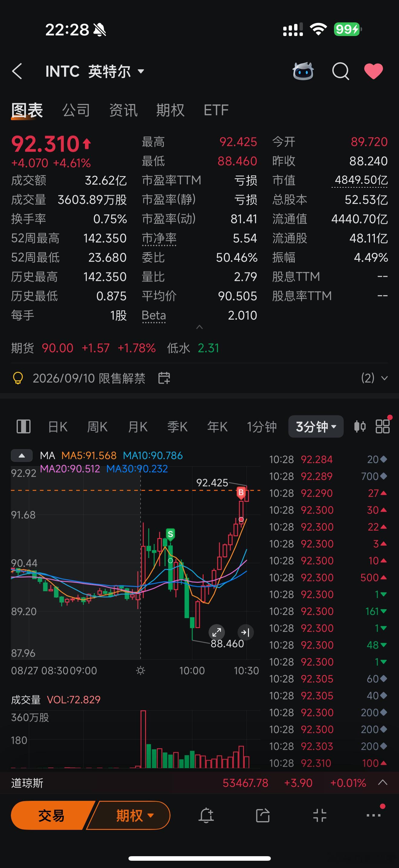Select the 周K chart period
Screen dimensions: 399x868
[97, 427]
